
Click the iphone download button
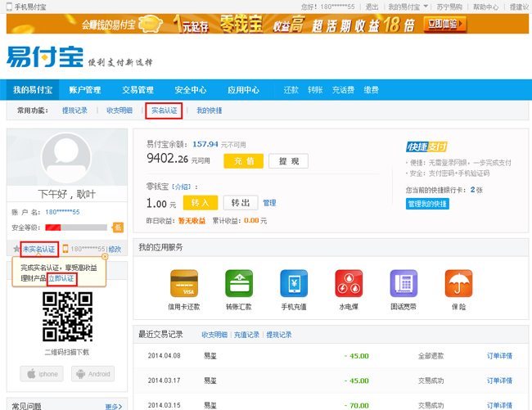[x=42, y=374]
